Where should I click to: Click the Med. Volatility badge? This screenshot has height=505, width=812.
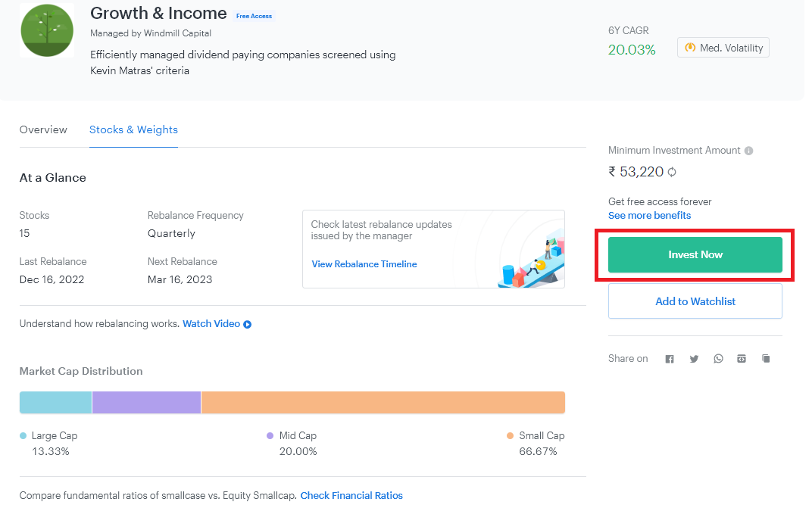click(723, 48)
